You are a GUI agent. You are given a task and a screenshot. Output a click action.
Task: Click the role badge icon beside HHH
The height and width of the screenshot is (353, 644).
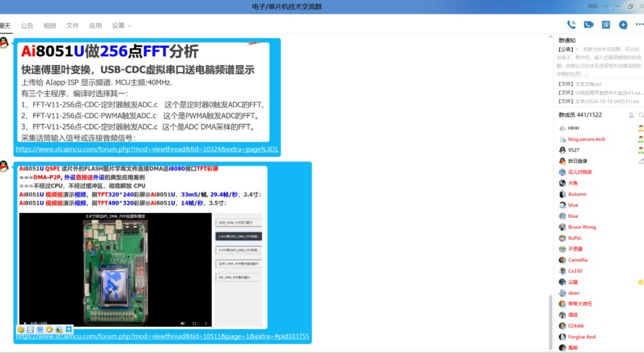[641, 128]
